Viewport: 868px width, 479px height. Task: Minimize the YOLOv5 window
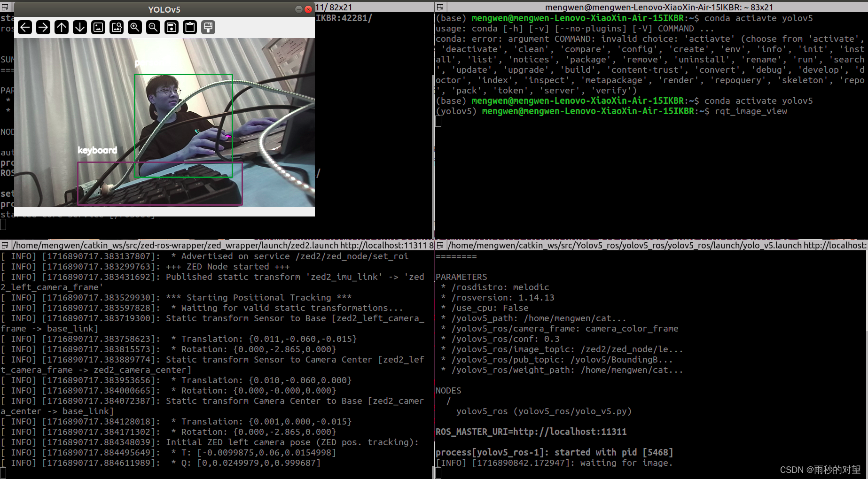(299, 9)
